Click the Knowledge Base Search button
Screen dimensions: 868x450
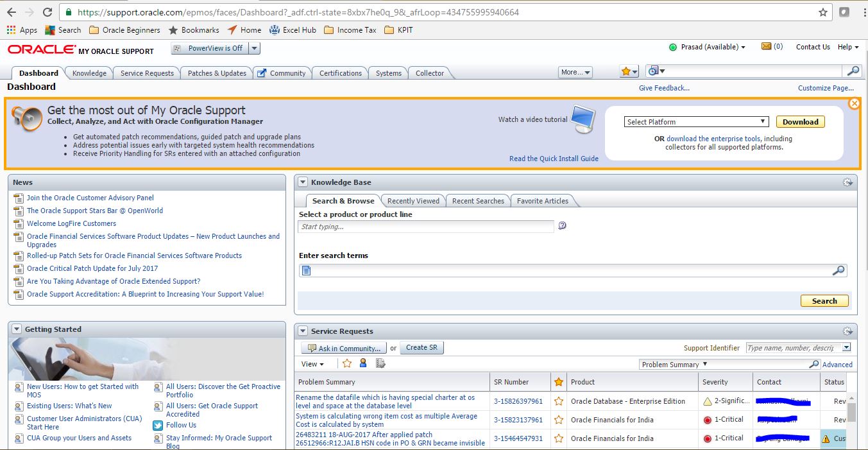coord(824,301)
